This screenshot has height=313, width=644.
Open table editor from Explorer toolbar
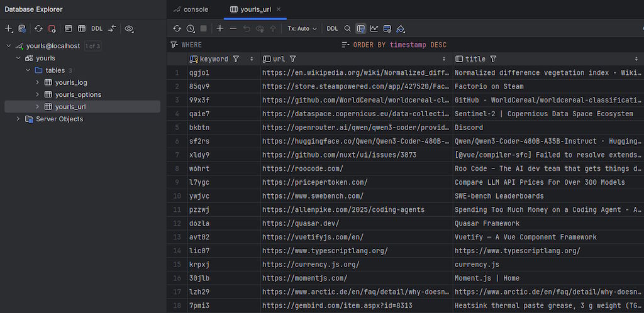82,29
